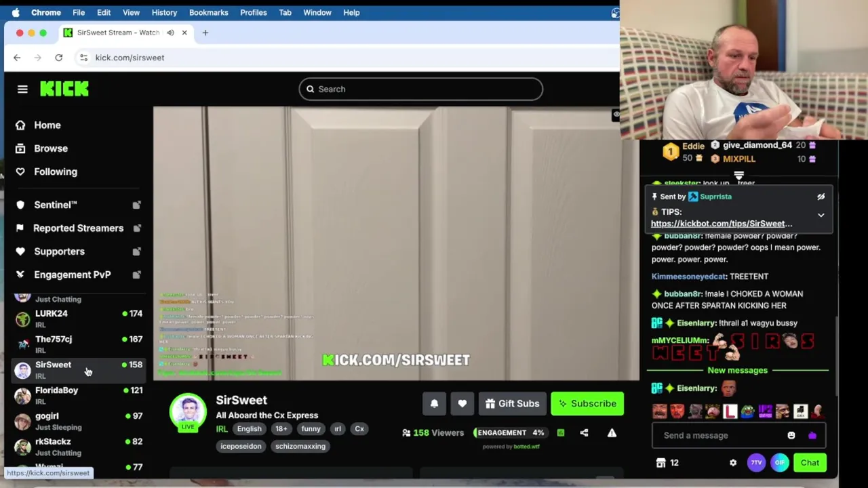Click the 7TV emotes button
Viewport: 868px width, 488px height.
756,462
